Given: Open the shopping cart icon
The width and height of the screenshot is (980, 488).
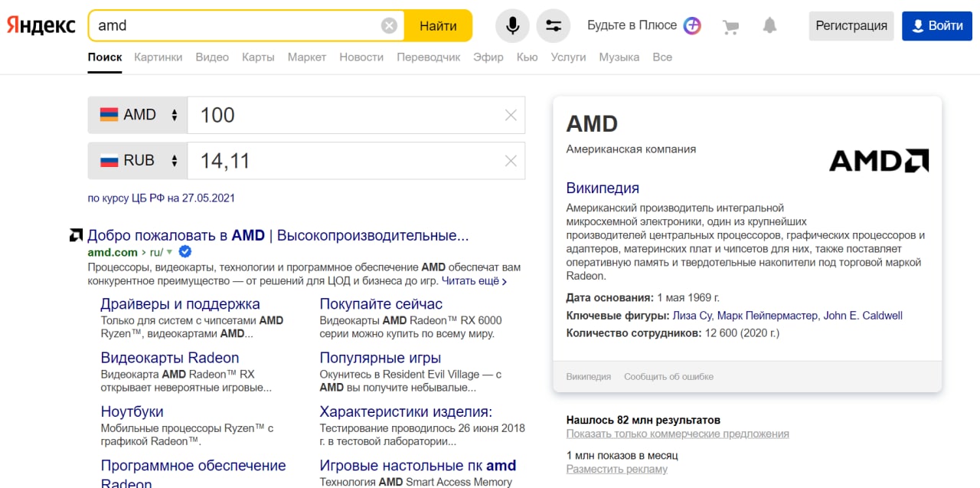Looking at the screenshot, I should (730, 27).
